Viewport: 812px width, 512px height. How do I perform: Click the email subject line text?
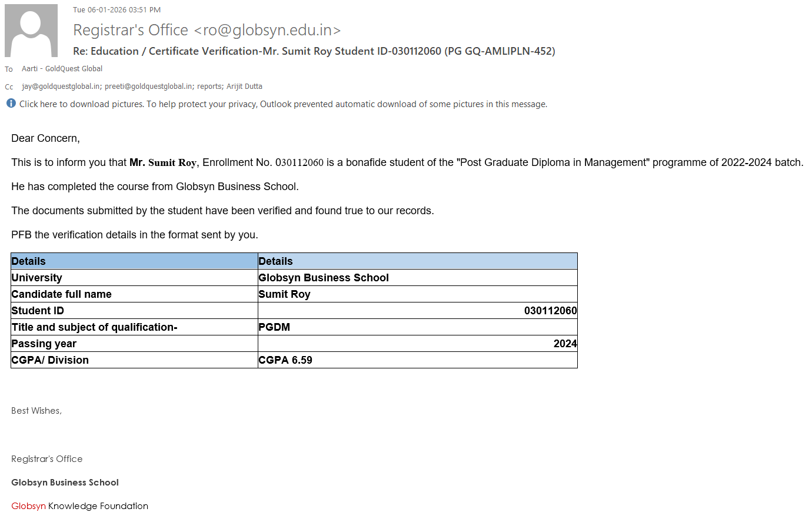pos(314,51)
